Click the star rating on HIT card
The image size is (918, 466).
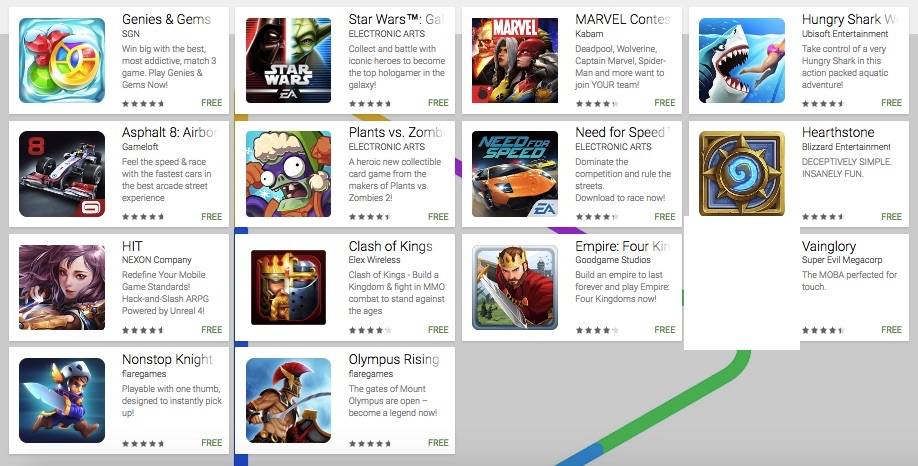pos(143,330)
